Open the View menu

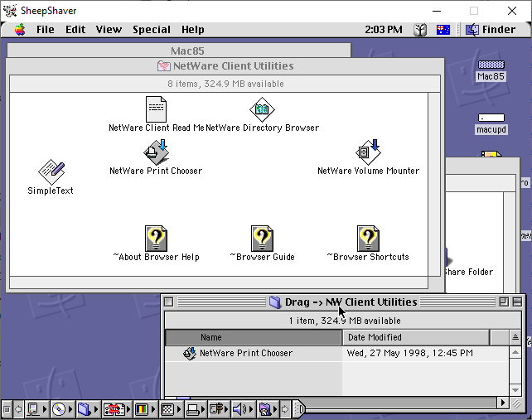point(109,30)
